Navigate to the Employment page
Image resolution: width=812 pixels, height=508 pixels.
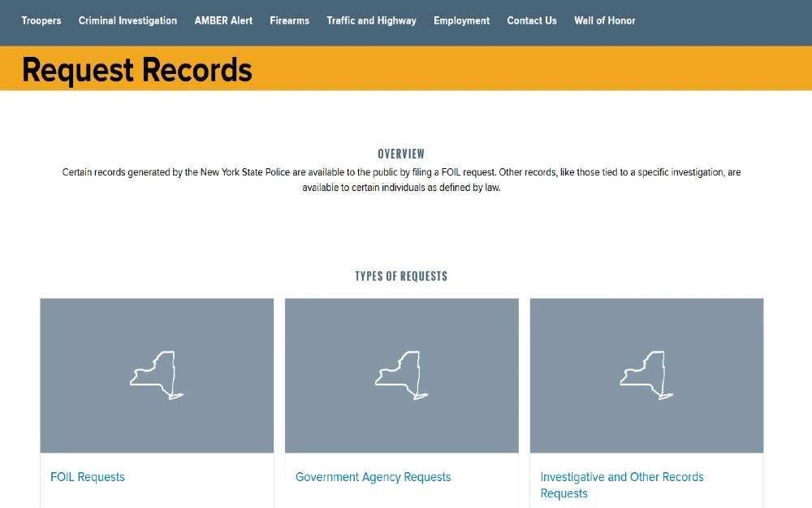click(x=461, y=21)
